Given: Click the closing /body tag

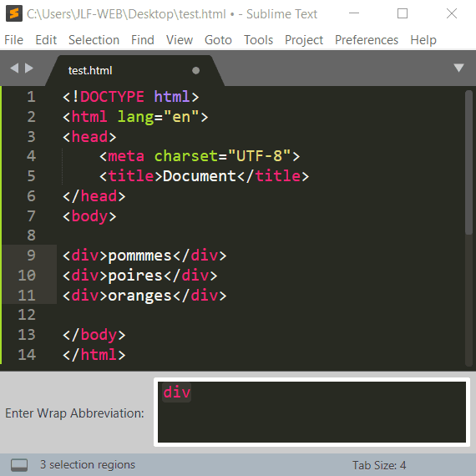Looking at the screenshot, I should (x=94, y=335).
